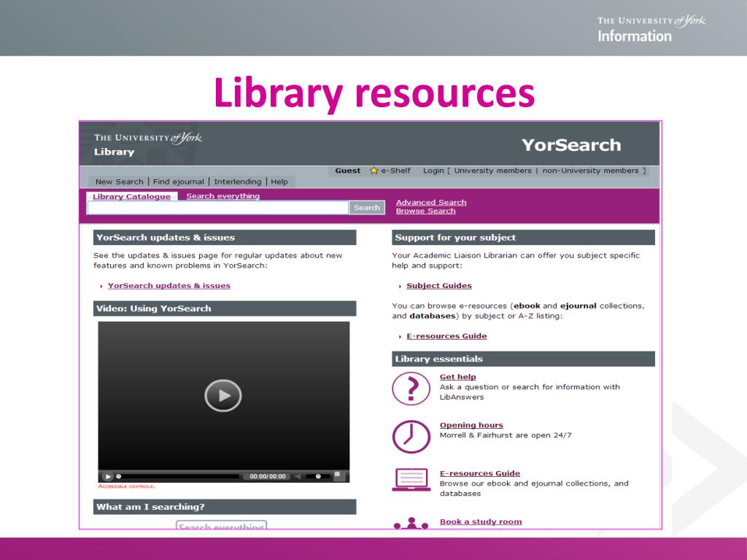Mute the video with the speaker icon
The image size is (747, 560).
click(298, 476)
